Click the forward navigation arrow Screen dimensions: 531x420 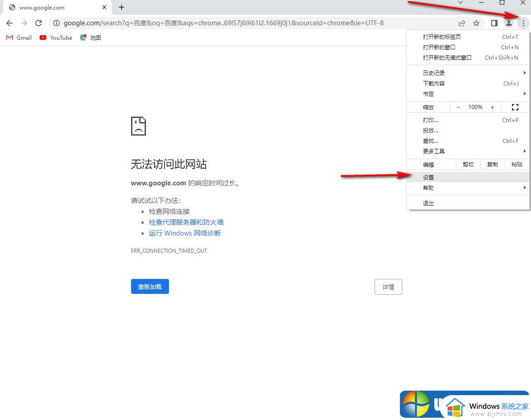click(23, 23)
